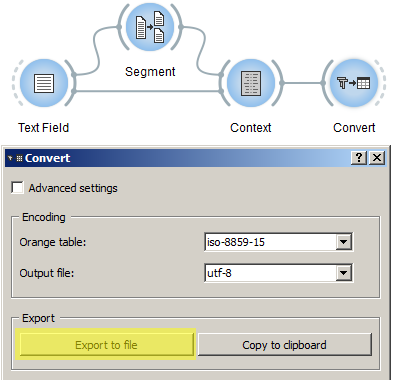Click the Segment node label
Image resolution: width=394 pixels, height=380 pixels.
150,72
